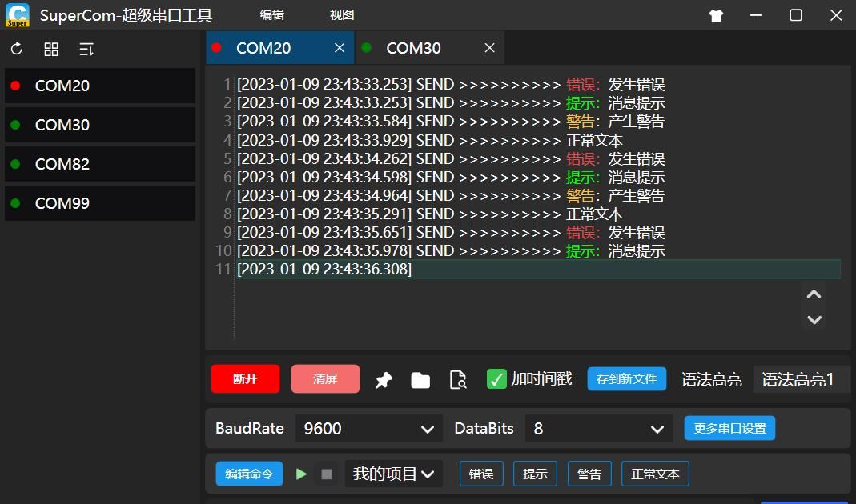Click the red status dot beside COM20

16,86
